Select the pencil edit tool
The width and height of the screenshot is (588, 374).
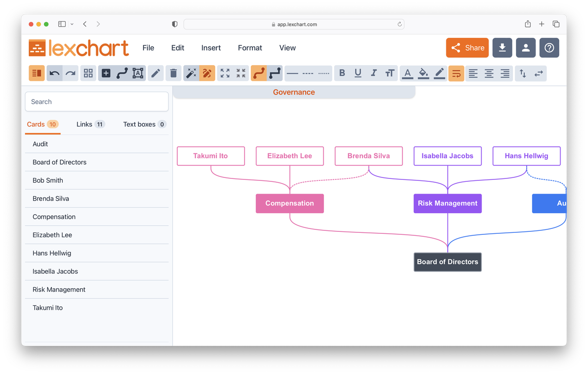click(156, 74)
